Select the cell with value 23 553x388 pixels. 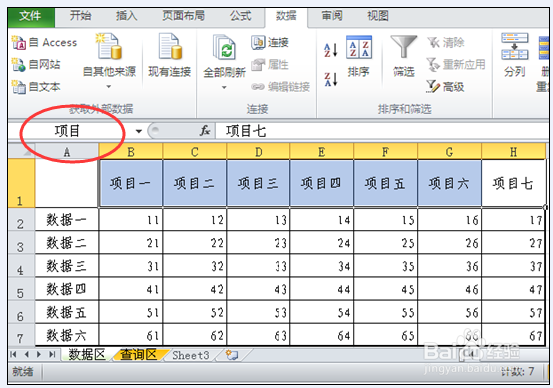click(258, 243)
